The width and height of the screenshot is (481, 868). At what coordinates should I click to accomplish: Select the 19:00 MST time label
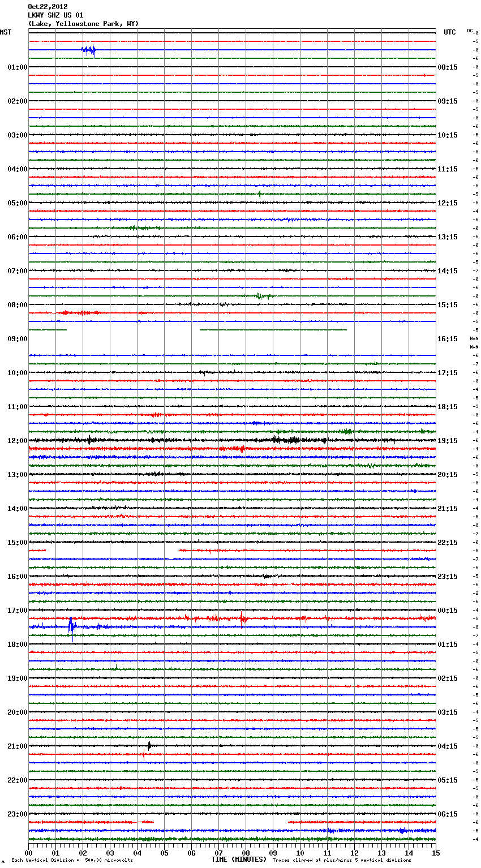click(x=18, y=678)
